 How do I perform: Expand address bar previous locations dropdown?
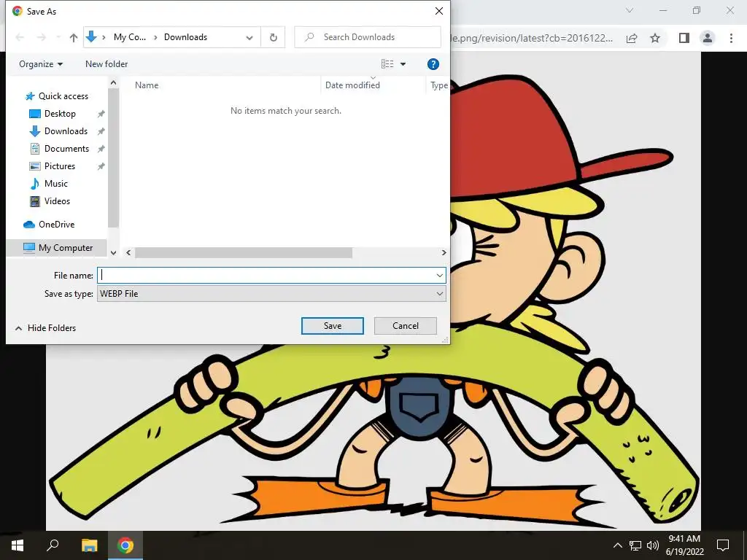click(x=249, y=38)
